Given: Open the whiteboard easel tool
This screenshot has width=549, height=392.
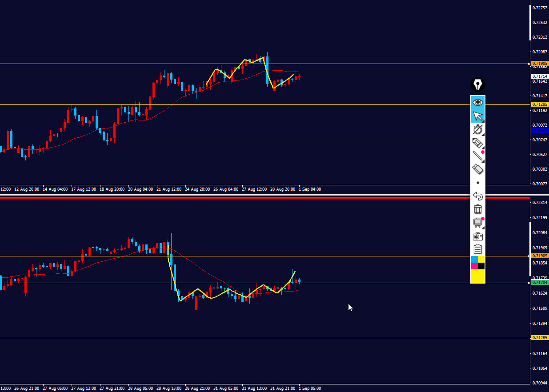Looking at the screenshot, I should tap(478, 223).
